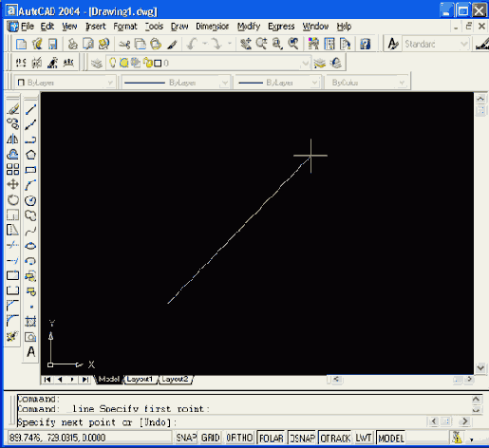Select the Polyline tool
Image resolution: width=489 pixels, height=448 pixels.
(30, 140)
